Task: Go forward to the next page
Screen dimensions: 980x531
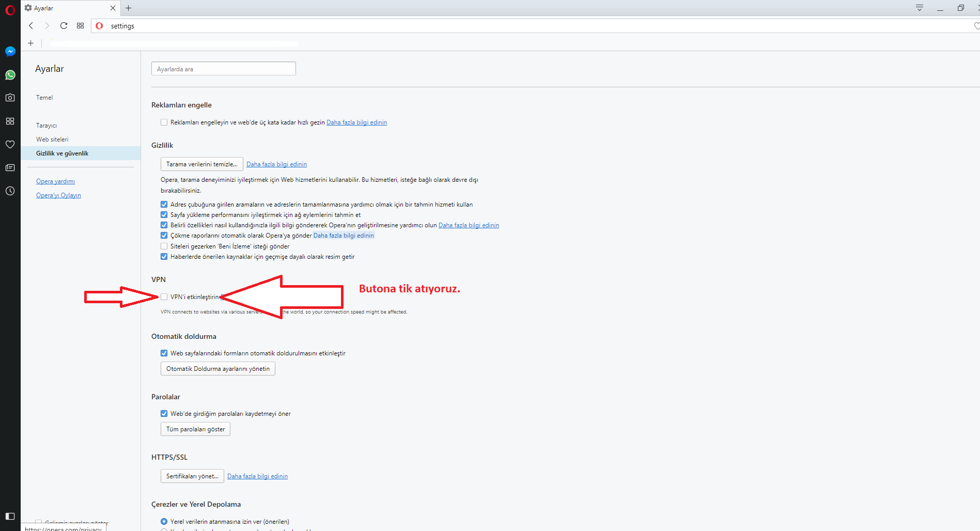Action: coord(47,25)
